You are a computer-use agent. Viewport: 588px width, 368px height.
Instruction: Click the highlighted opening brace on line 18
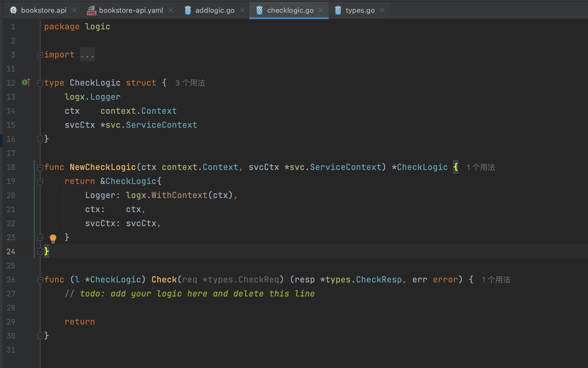[456, 167]
